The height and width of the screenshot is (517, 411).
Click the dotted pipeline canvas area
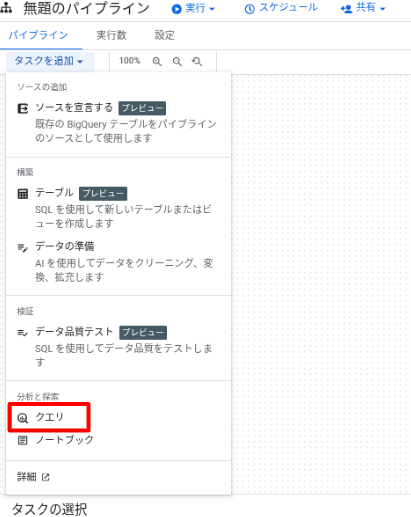point(321,283)
